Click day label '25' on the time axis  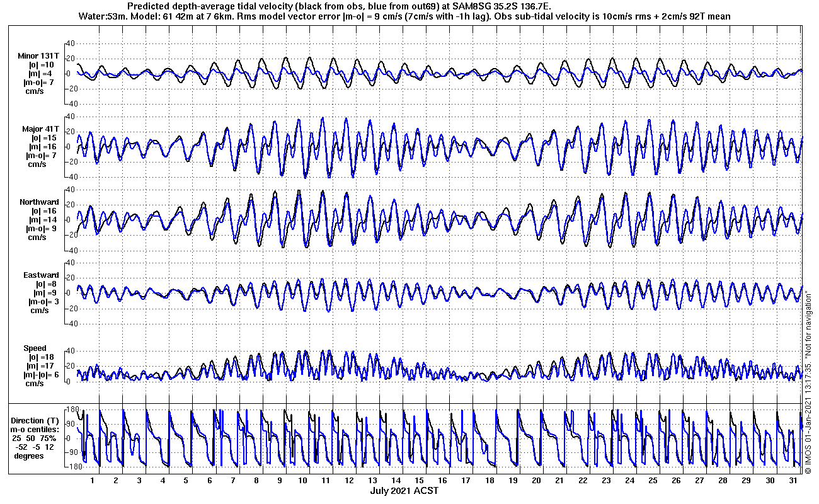pyautogui.click(x=653, y=481)
